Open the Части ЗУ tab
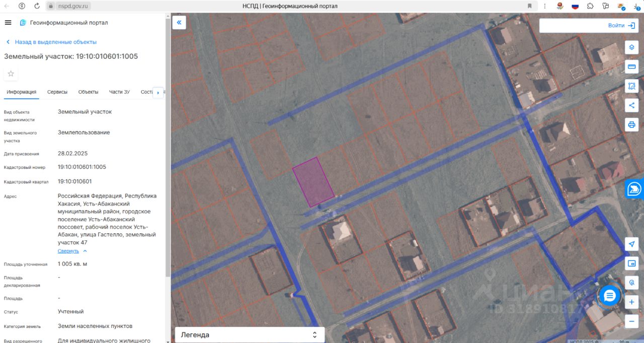The image size is (644, 343). click(x=119, y=92)
